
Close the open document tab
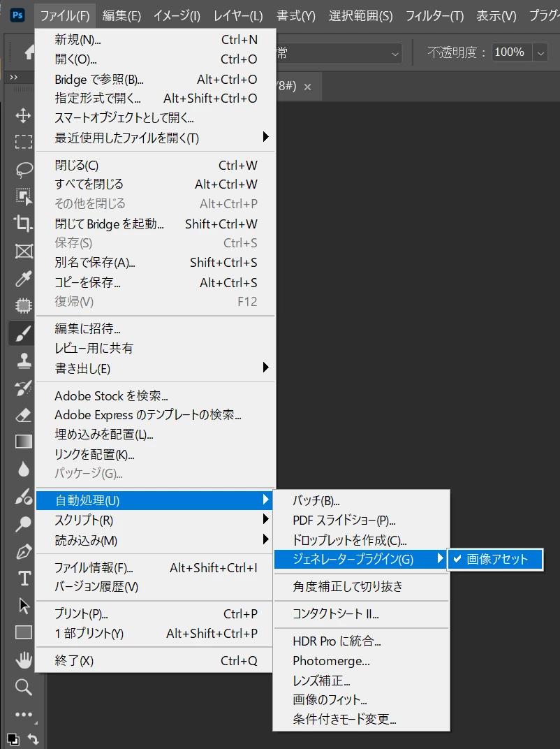(x=307, y=87)
